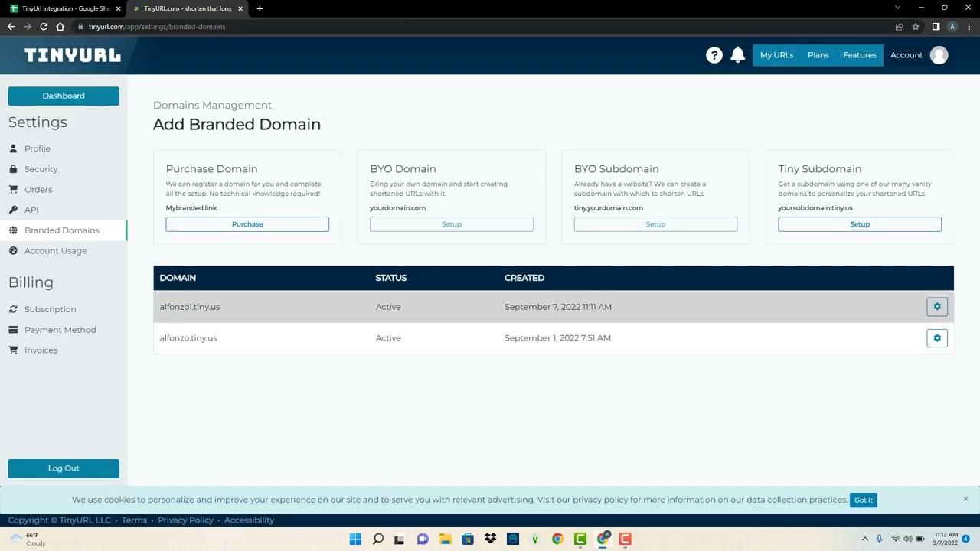Open Windows taskbar search
The height and width of the screenshot is (551, 980).
(377, 539)
